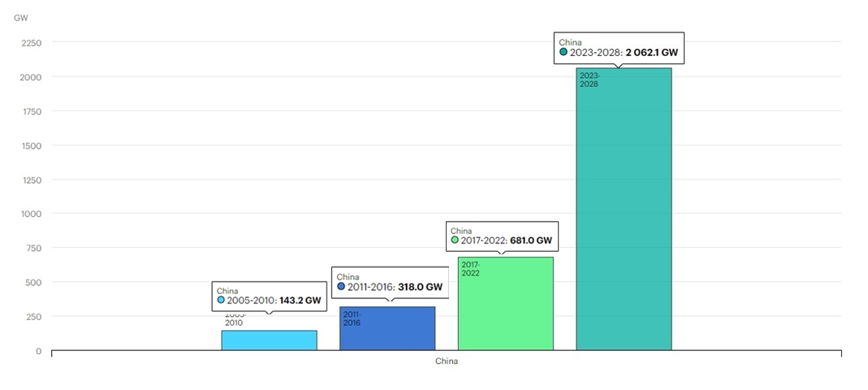Click the 0 y-axis tick label
The height and width of the screenshot is (390, 868).
click(x=38, y=351)
